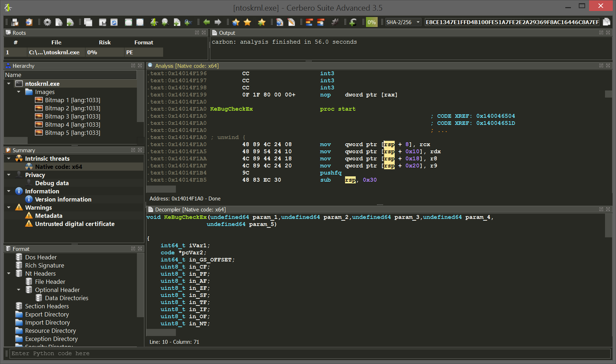Viewport: 616px width, 364px height.
Task: Click the gray forward arrow icon
Action: (218, 22)
